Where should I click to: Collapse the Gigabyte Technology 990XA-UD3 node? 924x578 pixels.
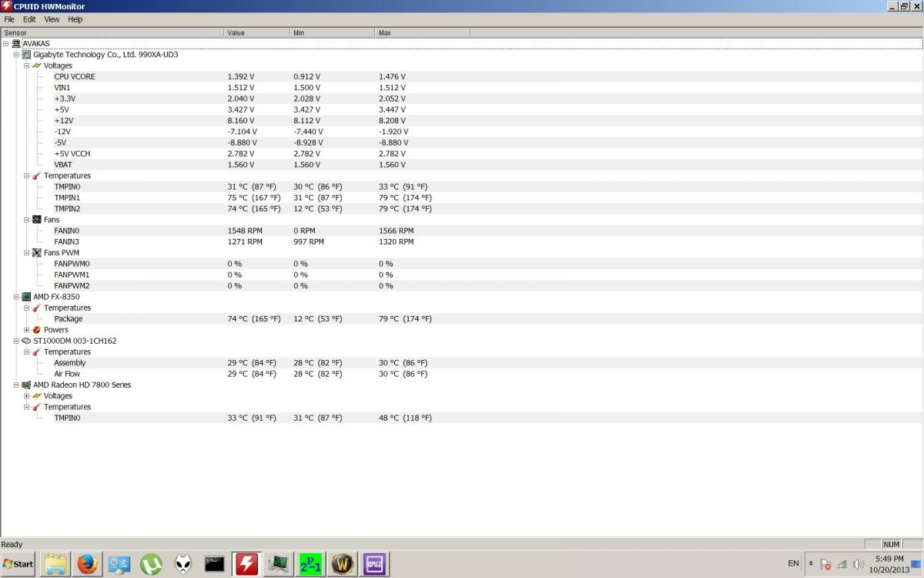pyautogui.click(x=16, y=55)
